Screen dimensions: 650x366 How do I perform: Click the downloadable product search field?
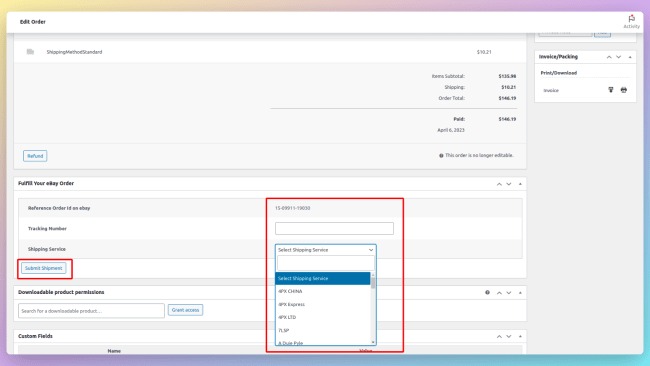pos(91,310)
